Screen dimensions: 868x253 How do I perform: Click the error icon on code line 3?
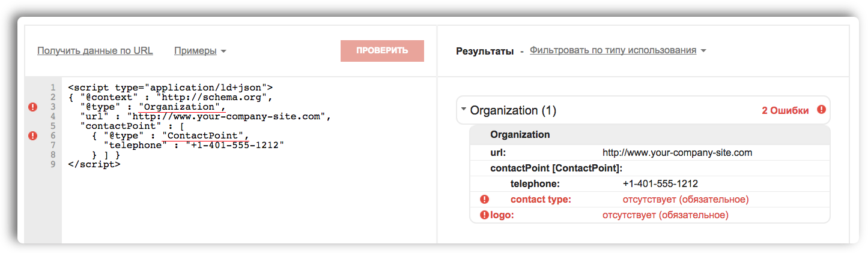tap(33, 107)
